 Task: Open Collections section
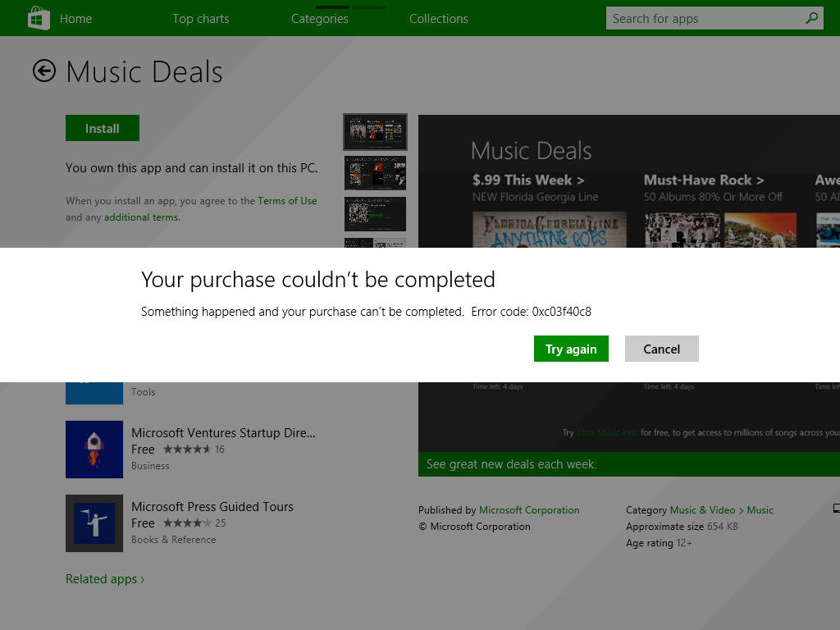439,19
